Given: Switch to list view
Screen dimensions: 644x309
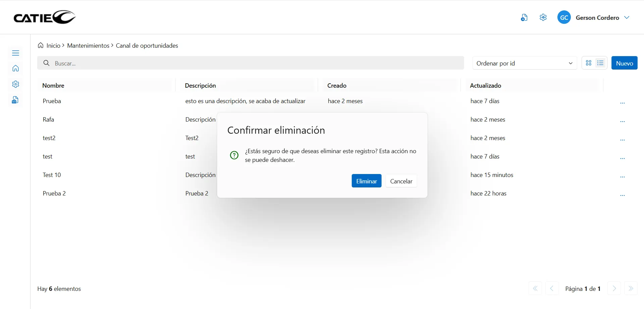Looking at the screenshot, I should tap(600, 63).
